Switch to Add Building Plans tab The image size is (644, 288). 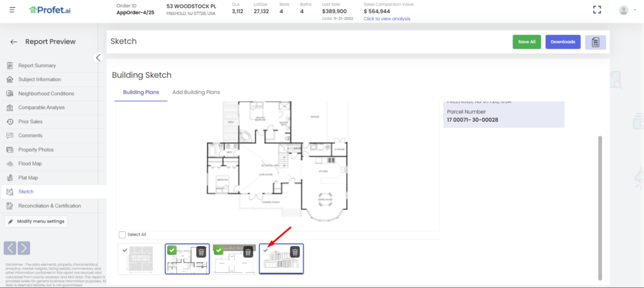click(196, 92)
